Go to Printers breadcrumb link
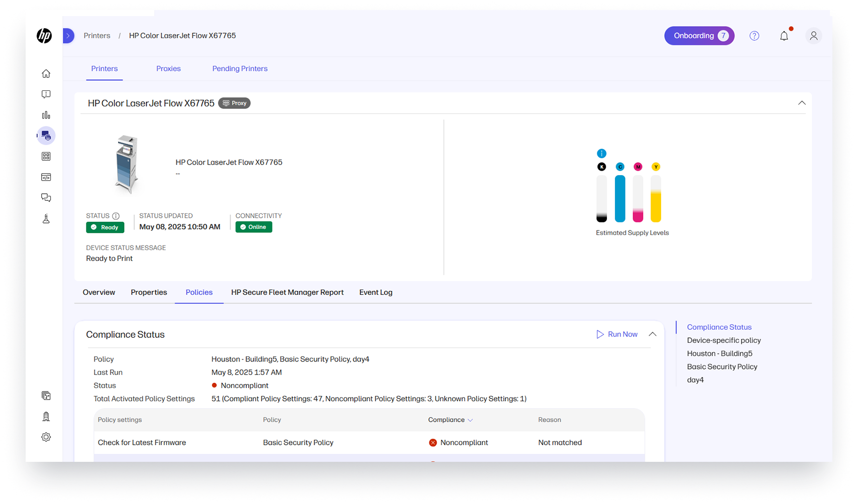Screen dimensions: 856x504 coord(97,36)
